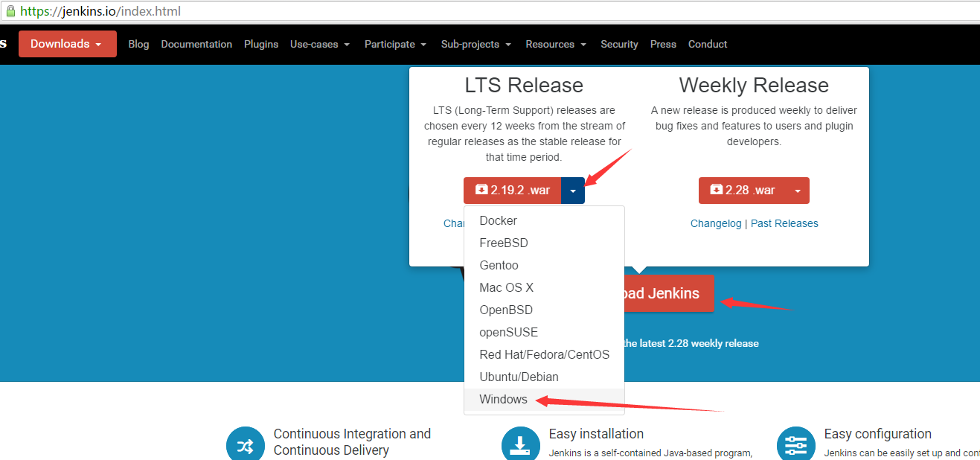Click the Easy installation download icon
The image size is (980, 460).
coord(521,445)
